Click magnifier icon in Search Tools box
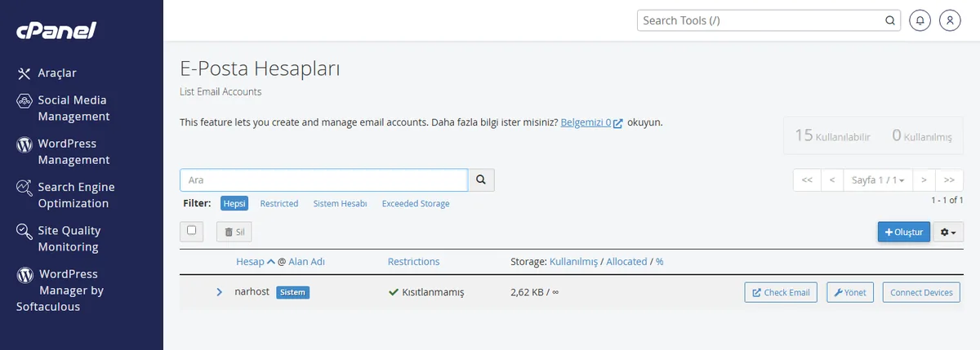The image size is (980, 350). click(890, 20)
